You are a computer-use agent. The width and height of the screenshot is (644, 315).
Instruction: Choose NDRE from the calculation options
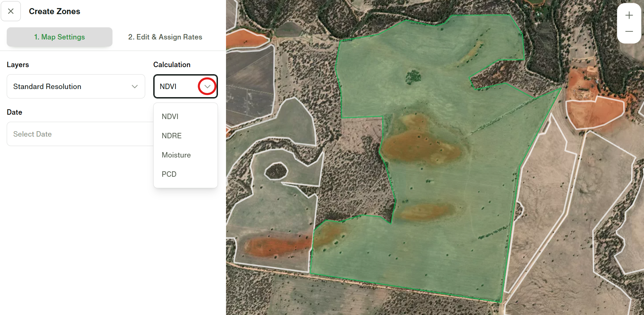click(171, 136)
